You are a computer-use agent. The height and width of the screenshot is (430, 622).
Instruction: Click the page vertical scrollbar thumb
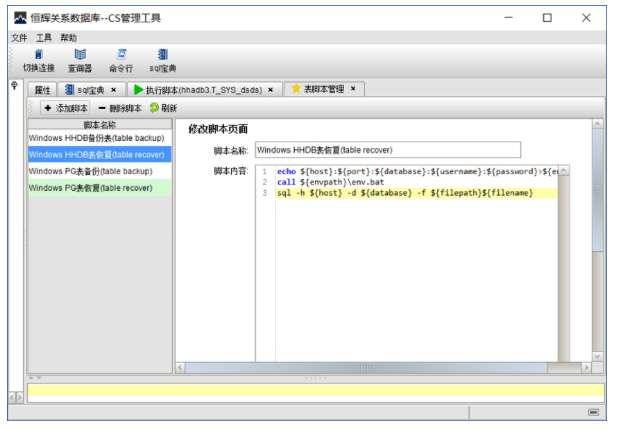(597, 190)
